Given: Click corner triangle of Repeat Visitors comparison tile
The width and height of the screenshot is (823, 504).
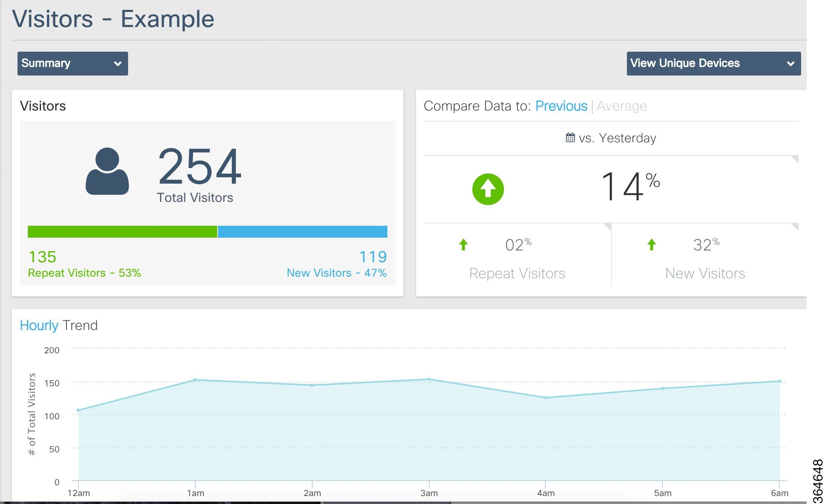Looking at the screenshot, I should pyautogui.click(x=608, y=226).
